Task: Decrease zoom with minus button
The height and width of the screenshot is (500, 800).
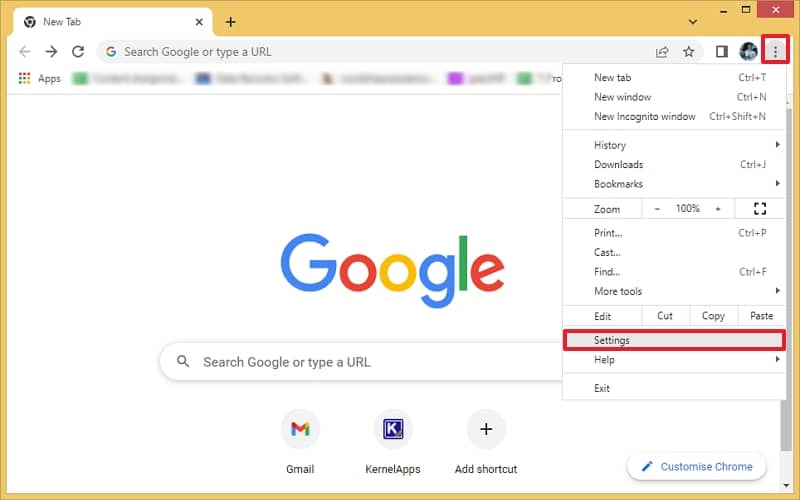Action: pos(657,209)
